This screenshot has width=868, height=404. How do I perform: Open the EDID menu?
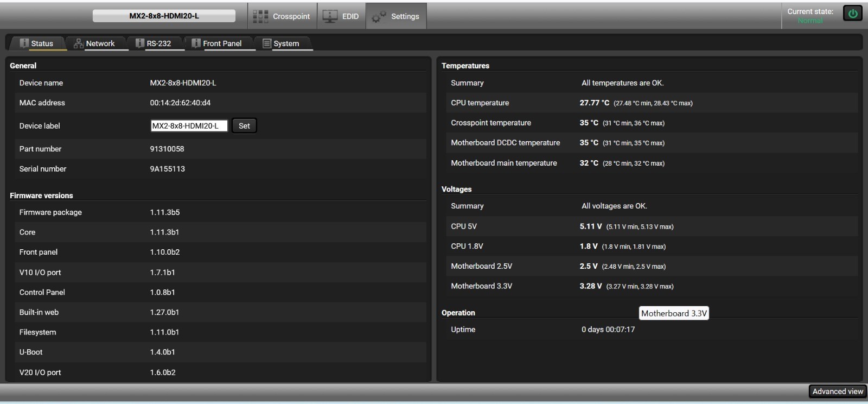pos(342,16)
